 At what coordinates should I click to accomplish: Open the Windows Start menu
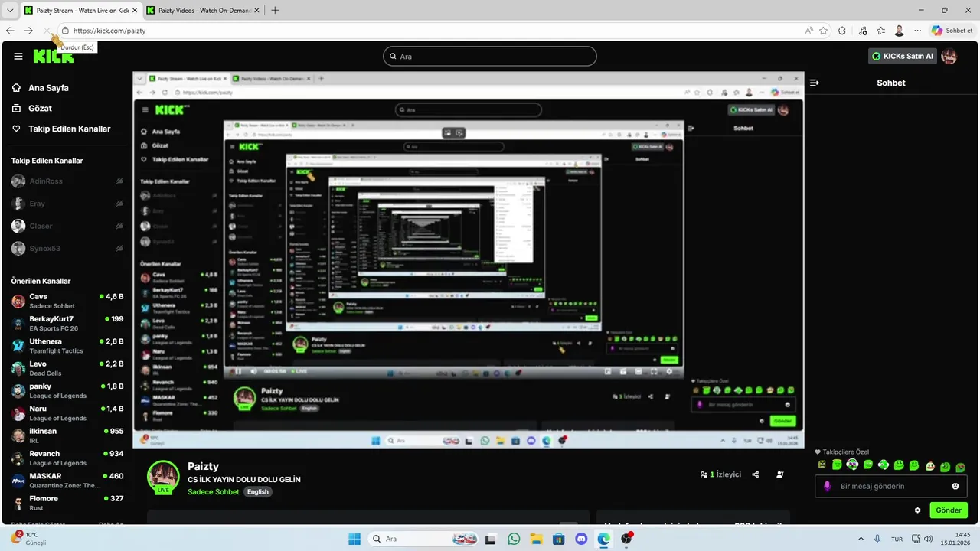[354, 539]
